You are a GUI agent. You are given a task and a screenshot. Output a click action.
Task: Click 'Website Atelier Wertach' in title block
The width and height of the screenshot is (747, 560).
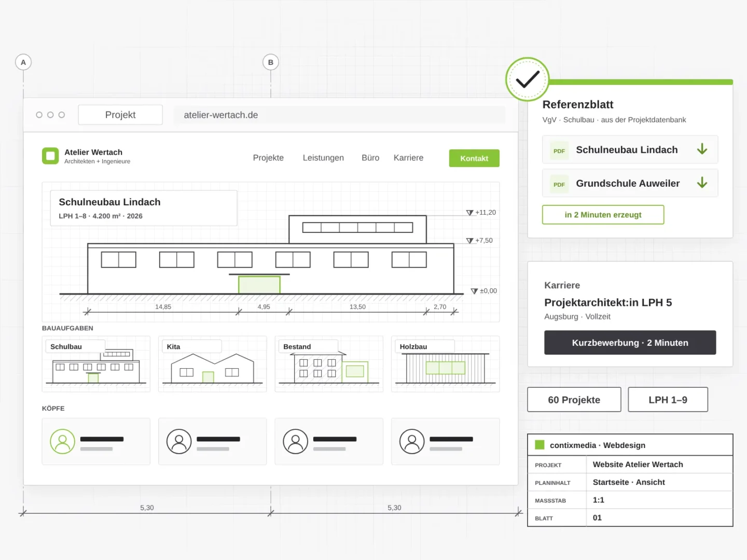tap(638, 465)
